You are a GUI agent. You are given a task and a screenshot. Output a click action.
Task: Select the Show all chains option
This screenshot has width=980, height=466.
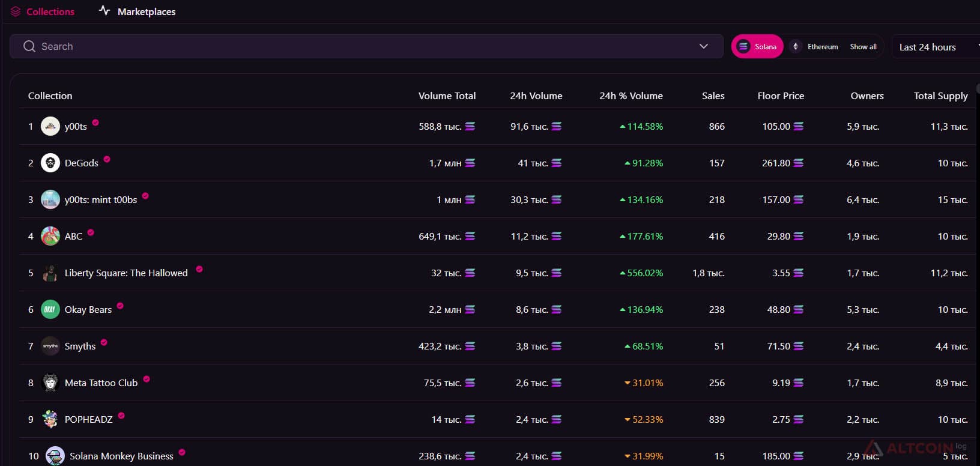coord(863,46)
